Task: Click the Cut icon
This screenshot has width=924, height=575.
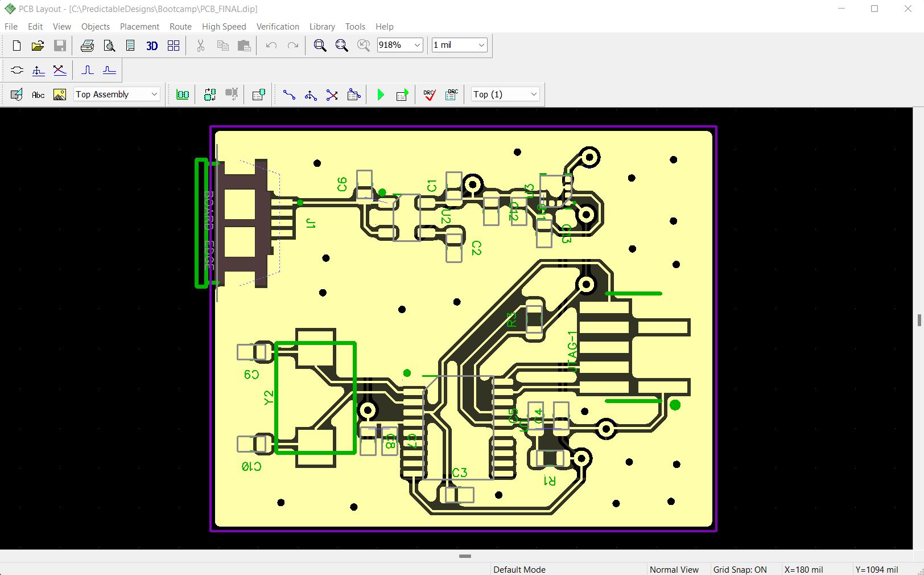Action: pyautogui.click(x=200, y=46)
